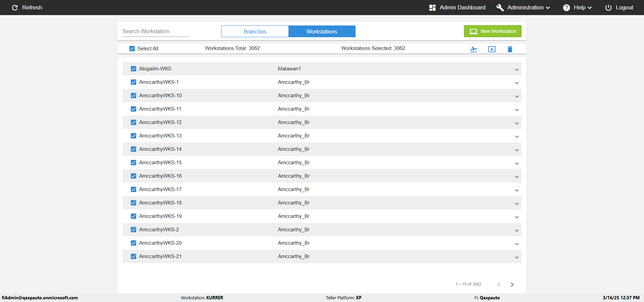Click AmccarthyWKS-15 workstation name

point(160,163)
